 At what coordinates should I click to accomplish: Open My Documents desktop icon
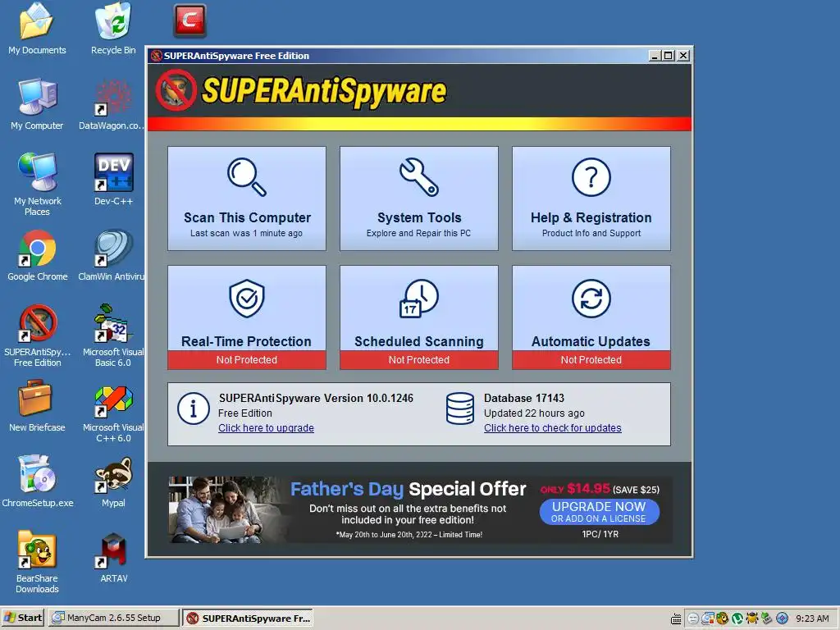coord(36,21)
